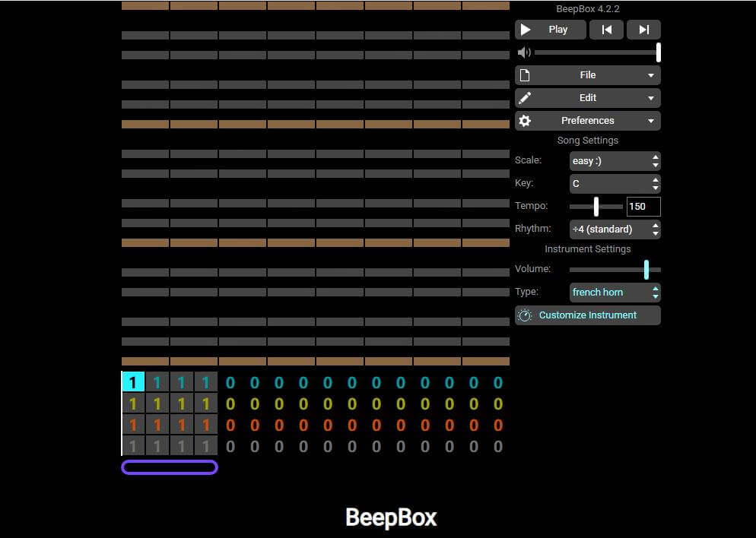This screenshot has height=538, width=756.
Task: Toggle pattern 1 in the drum channel row
Action: 133,446
